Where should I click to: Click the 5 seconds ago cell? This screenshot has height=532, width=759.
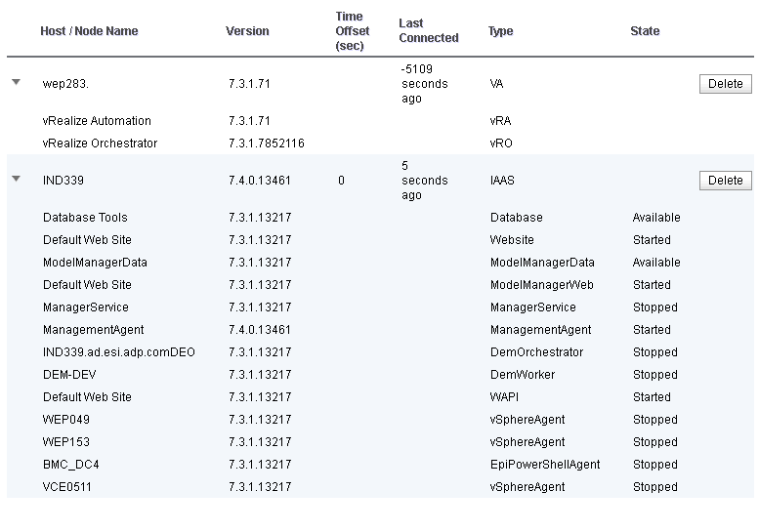click(424, 181)
